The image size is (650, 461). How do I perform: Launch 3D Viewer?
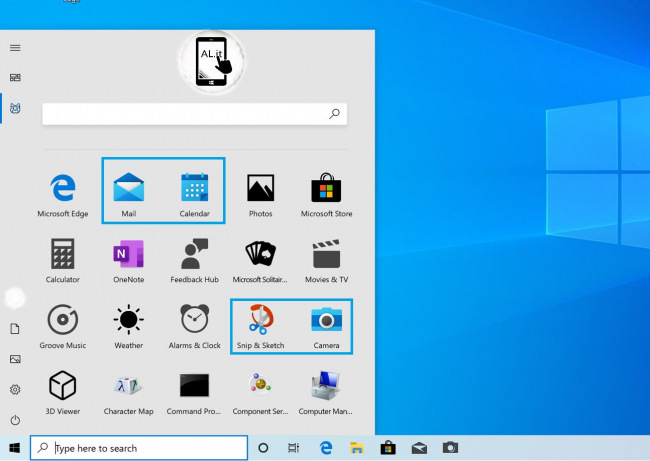(x=63, y=393)
